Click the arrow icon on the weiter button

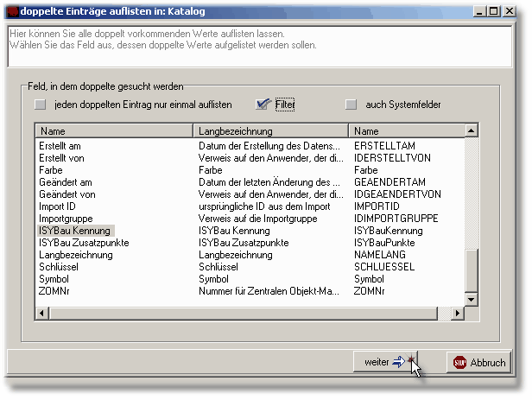coord(399,363)
